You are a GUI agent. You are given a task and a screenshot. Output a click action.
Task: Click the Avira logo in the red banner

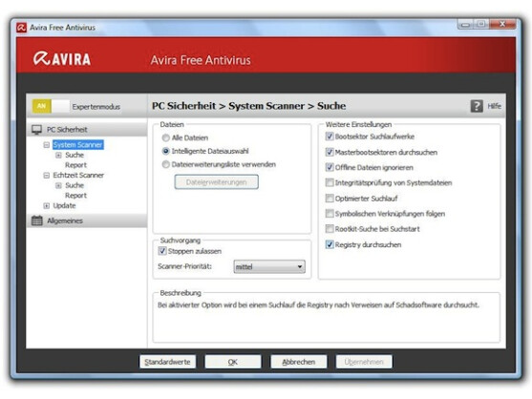pyautogui.click(x=62, y=59)
